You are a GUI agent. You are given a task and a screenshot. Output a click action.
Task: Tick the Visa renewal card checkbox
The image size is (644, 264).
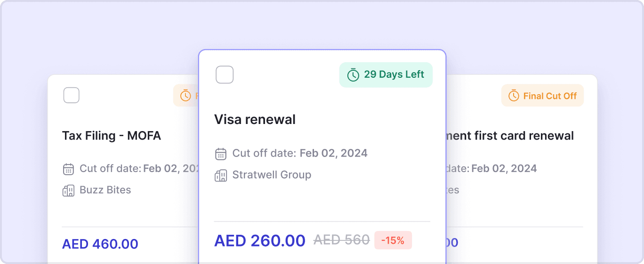click(225, 74)
